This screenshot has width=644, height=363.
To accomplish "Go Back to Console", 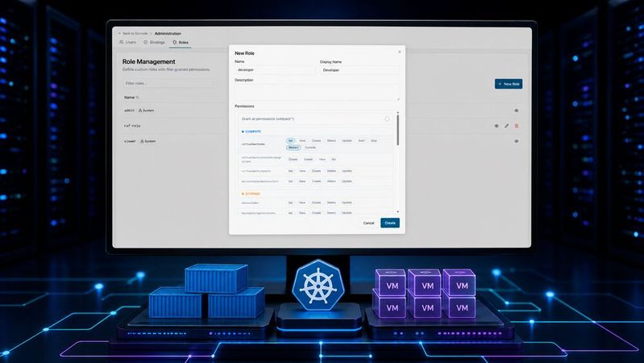I will (133, 33).
